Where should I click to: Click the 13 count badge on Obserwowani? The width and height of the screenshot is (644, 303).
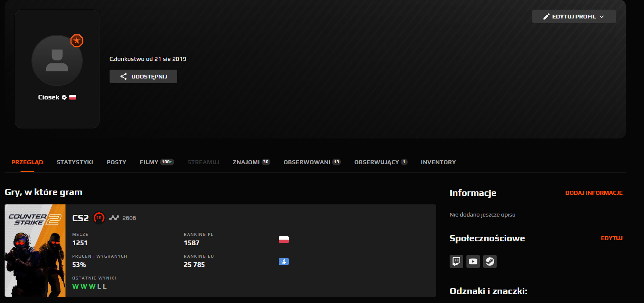click(x=336, y=162)
